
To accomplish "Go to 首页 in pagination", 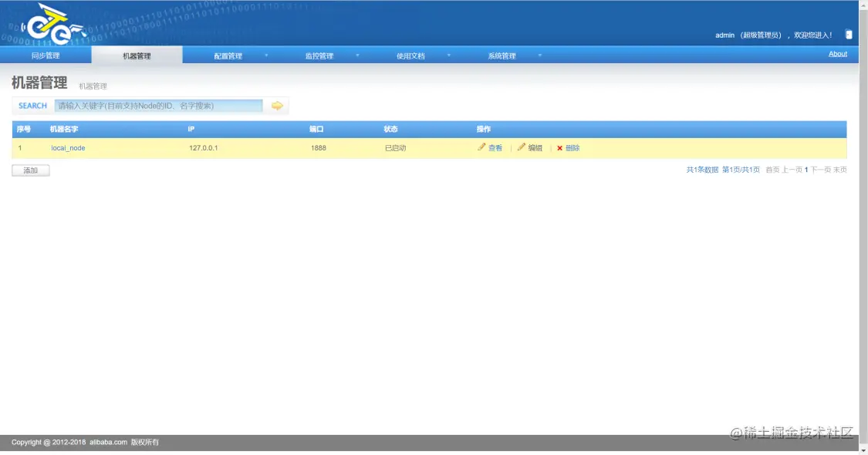I will point(772,170).
